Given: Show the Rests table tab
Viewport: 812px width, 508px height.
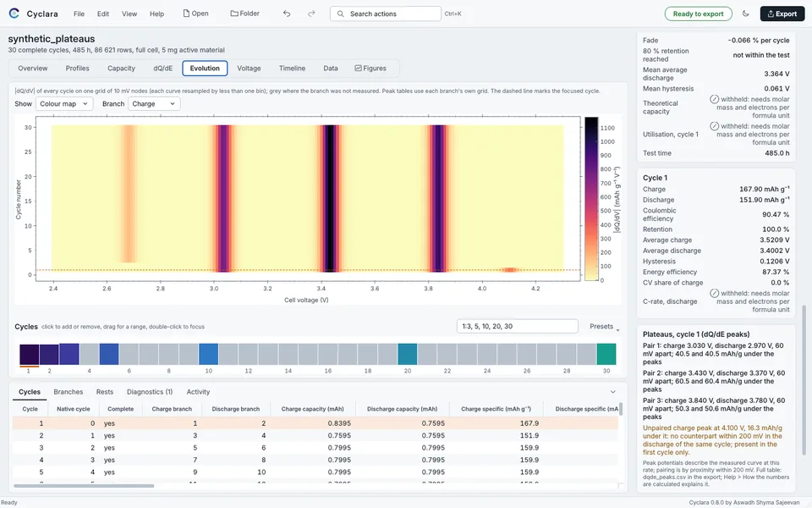Looking at the screenshot, I should [105, 392].
